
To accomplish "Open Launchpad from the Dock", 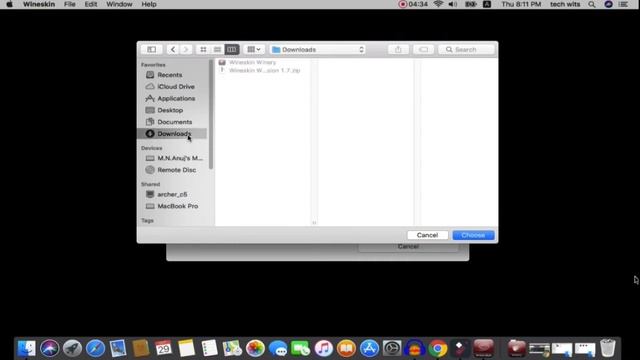I will pyautogui.click(x=72, y=349).
